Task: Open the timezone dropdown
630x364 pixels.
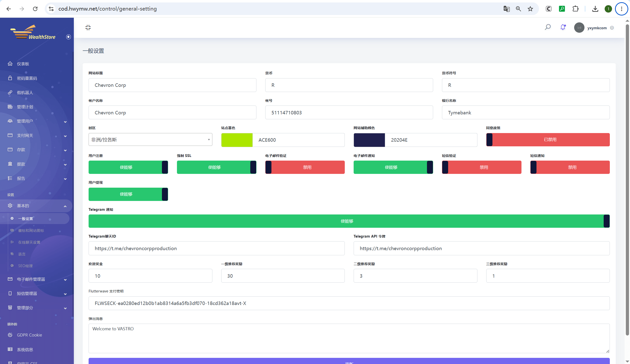Action: click(150, 139)
